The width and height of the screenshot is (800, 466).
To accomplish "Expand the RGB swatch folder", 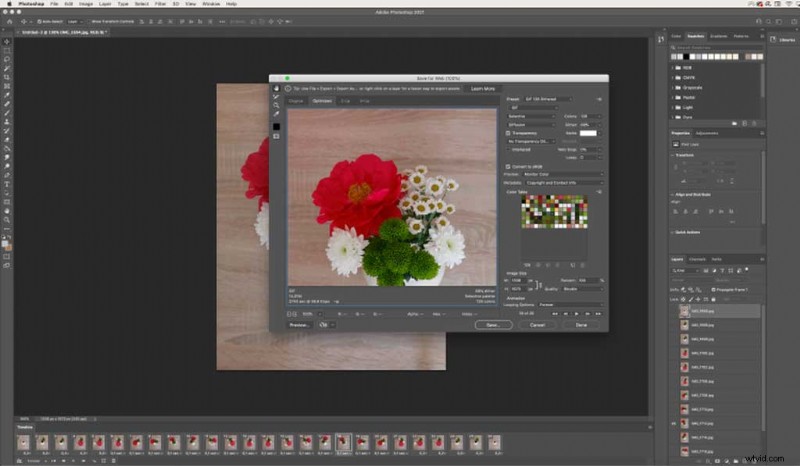I will coord(673,68).
